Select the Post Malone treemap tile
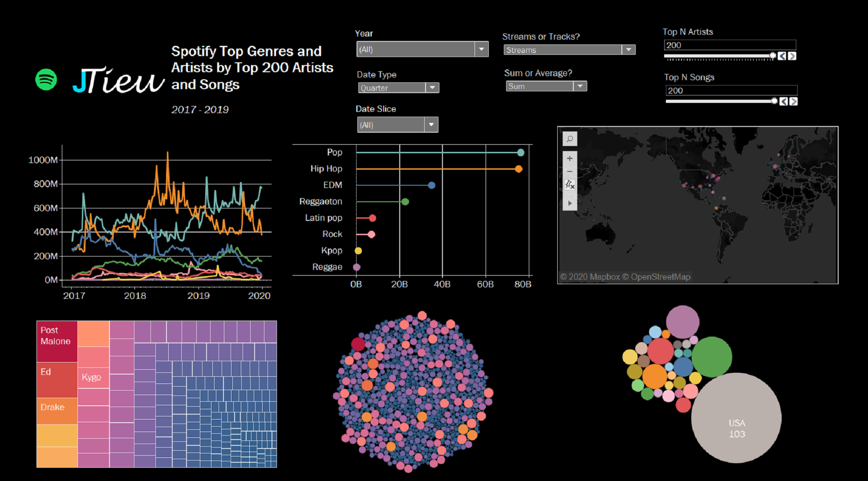This screenshot has width=868, height=481. click(x=57, y=342)
